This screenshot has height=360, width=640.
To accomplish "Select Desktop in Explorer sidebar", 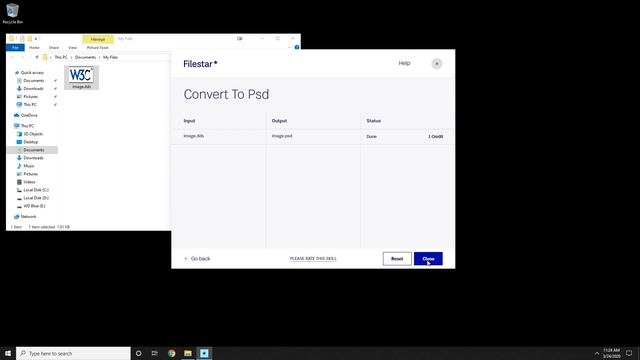I will click(x=31, y=142).
